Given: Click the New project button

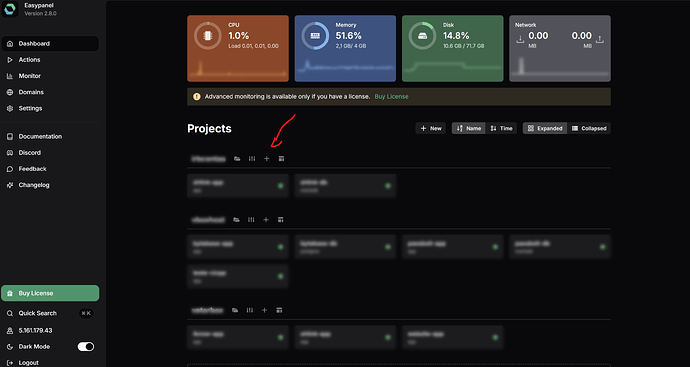Looking at the screenshot, I should click(x=431, y=128).
